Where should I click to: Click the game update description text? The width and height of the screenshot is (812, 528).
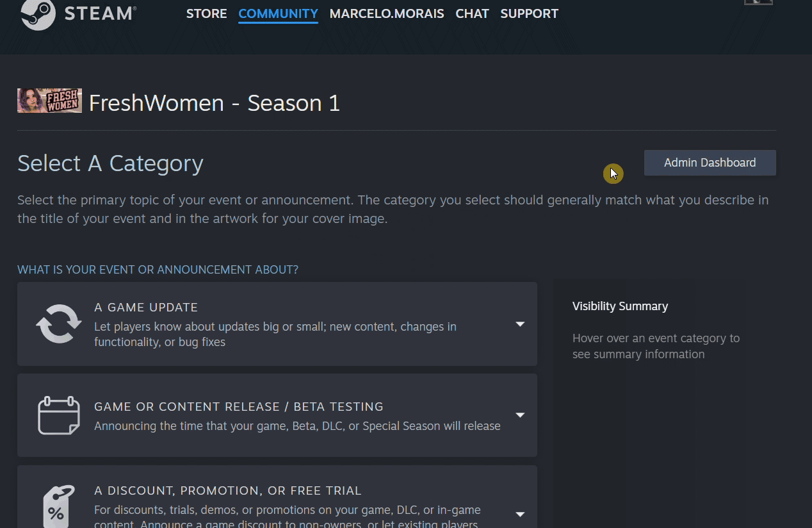[x=275, y=334]
